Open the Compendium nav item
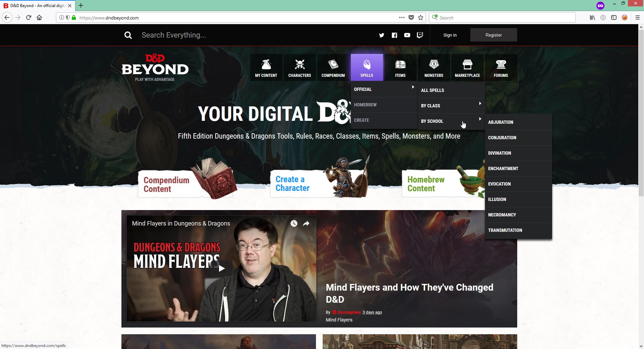Screen dimensions: 644x349 pos(333,67)
